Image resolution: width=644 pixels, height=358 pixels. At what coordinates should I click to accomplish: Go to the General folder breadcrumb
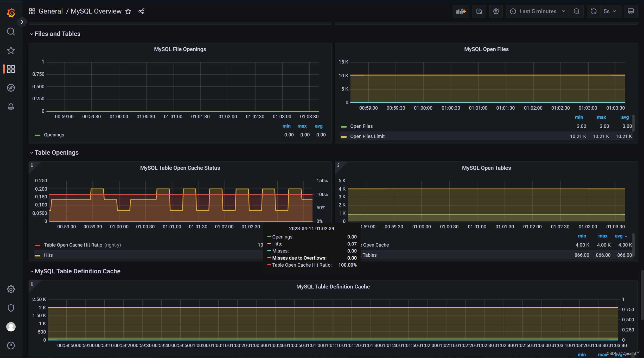pyautogui.click(x=51, y=11)
